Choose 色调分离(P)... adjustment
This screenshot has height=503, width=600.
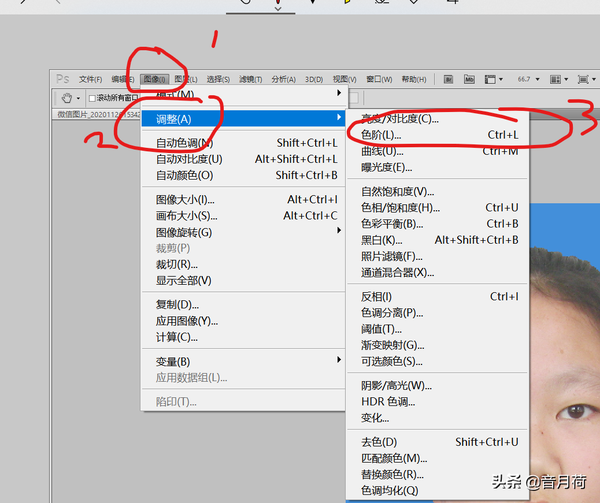438,313
